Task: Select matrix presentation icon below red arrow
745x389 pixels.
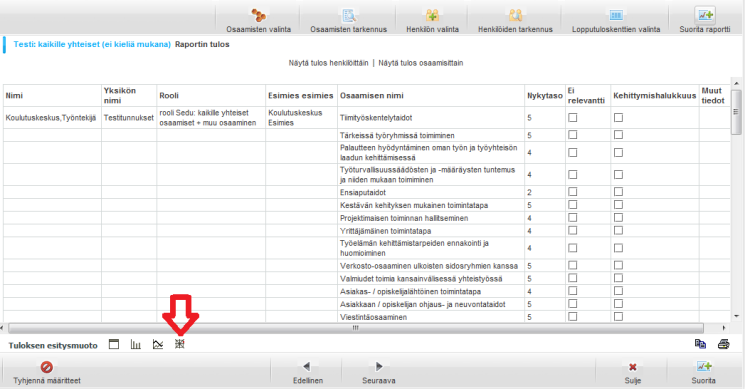Action: [180, 344]
